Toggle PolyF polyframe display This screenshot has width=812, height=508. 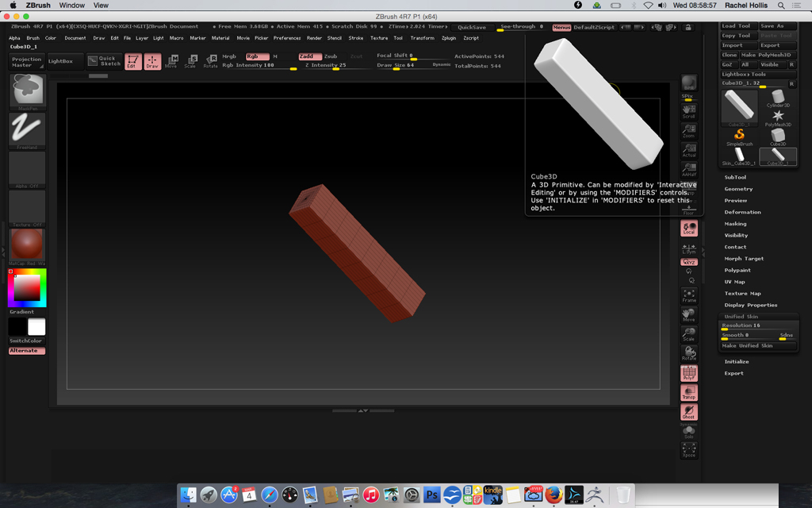click(x=689, y=373)
